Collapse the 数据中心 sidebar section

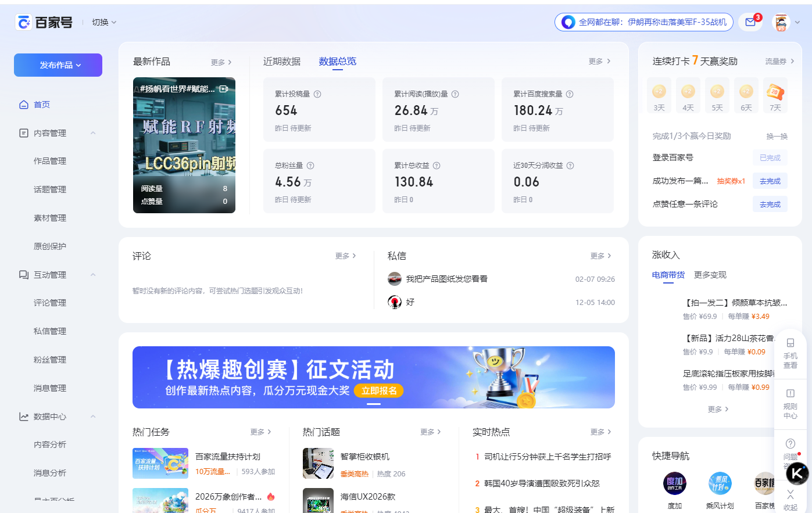pos(93,417)
